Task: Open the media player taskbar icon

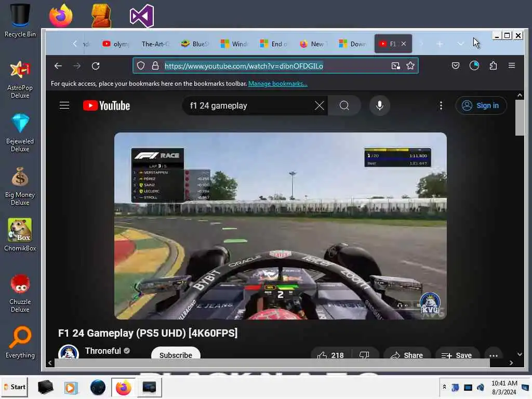Action: click(x=71, y=387)
